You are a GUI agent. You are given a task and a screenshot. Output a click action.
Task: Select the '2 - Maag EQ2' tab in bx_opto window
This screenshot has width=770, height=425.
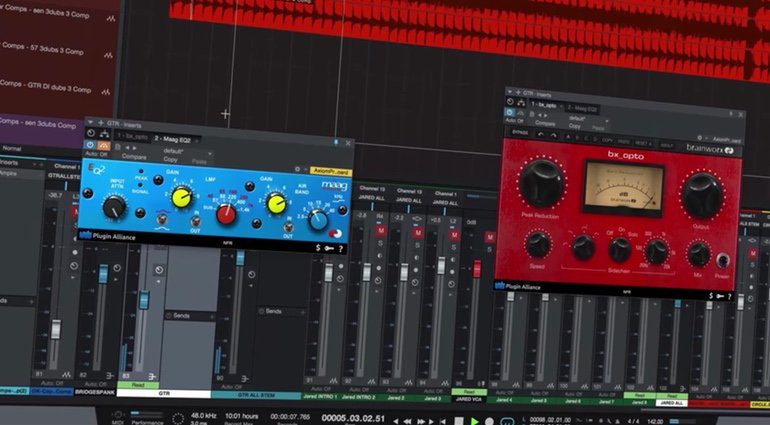[582, 108]
